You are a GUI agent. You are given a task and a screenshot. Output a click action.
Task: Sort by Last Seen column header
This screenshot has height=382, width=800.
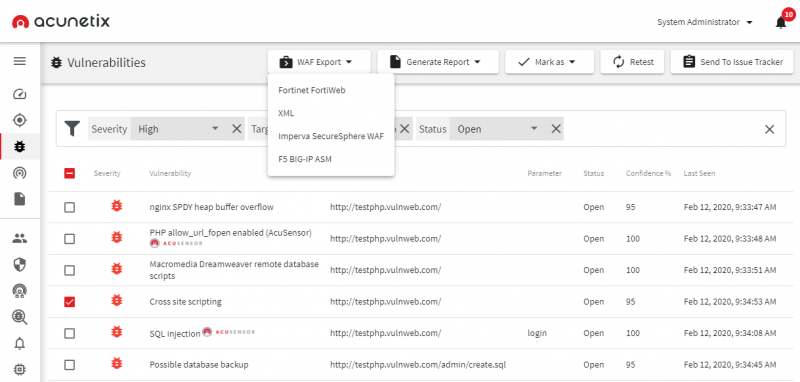pyautogui.click(x=699, y=173)
